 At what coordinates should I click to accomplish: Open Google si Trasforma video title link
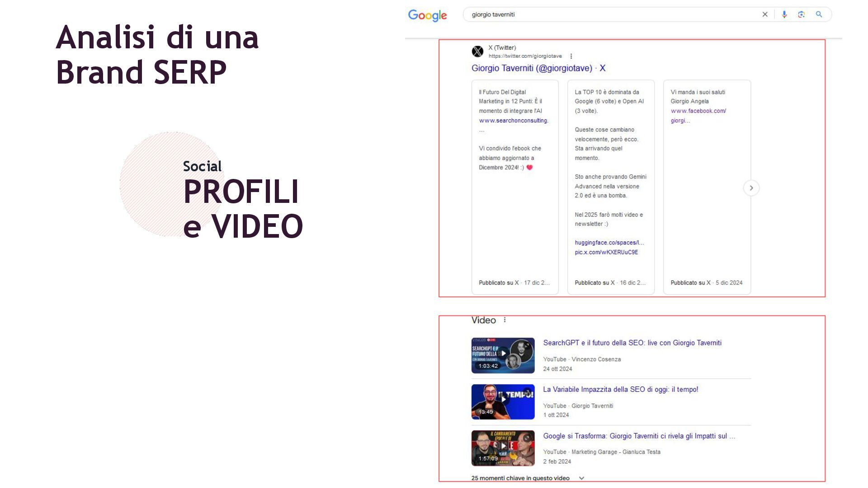pos(639,436)
